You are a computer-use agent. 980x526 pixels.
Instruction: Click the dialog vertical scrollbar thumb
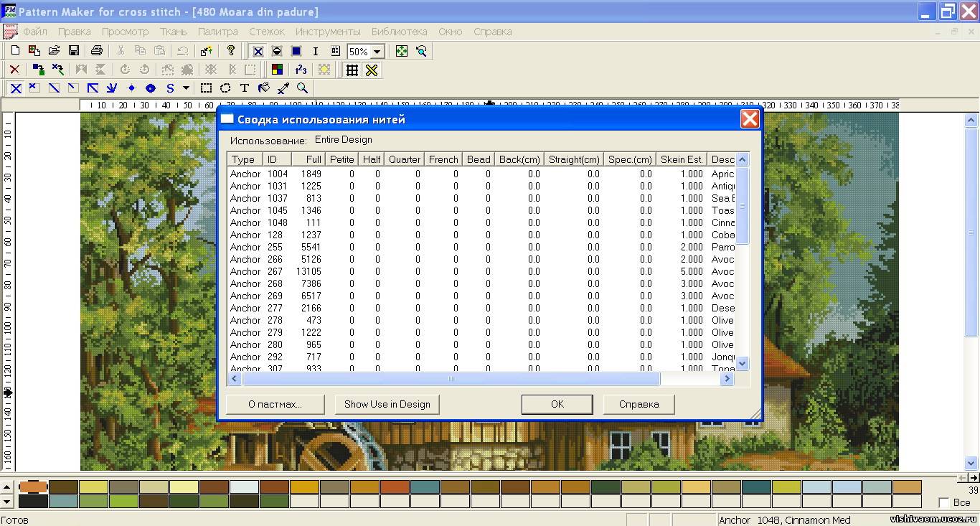coord(743,206)
